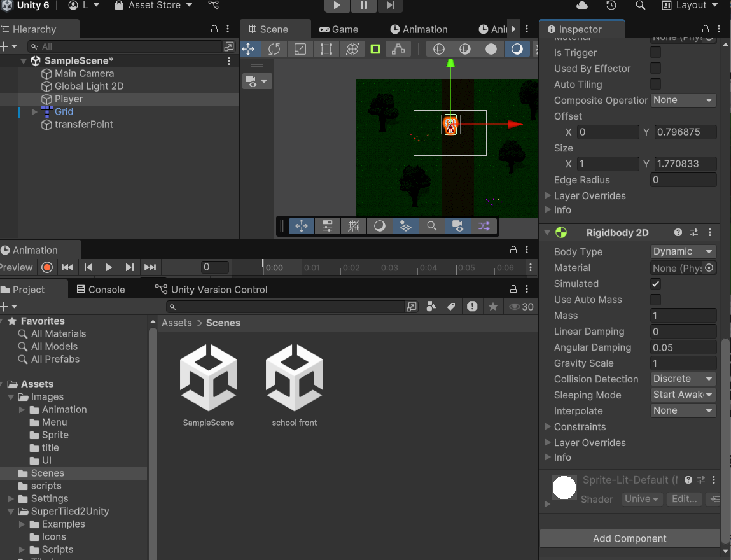This screenshot has width=731, height=560.
Task: Uncheck the Simulated checkbox
Action: [x=655, y=283]
